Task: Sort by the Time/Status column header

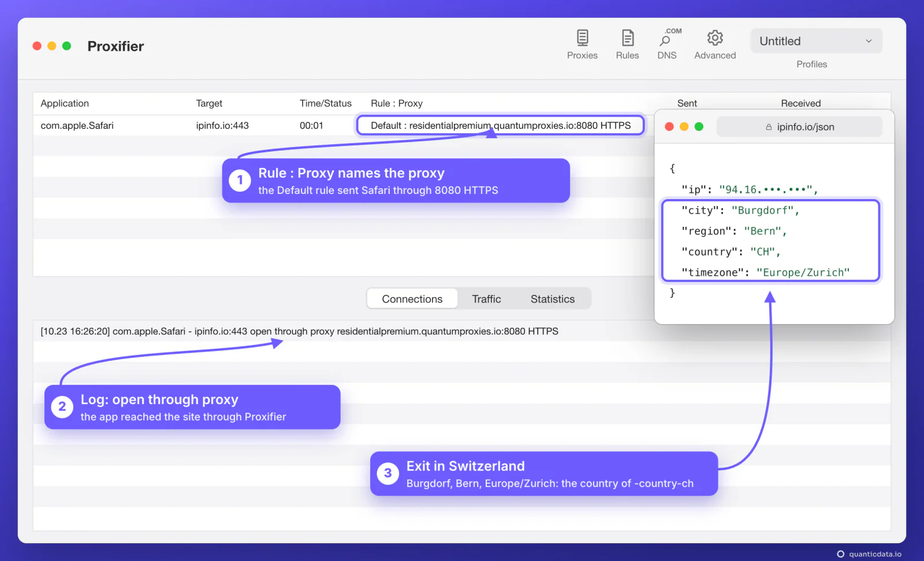Action: pyautogui.click(x=326, y=103)
